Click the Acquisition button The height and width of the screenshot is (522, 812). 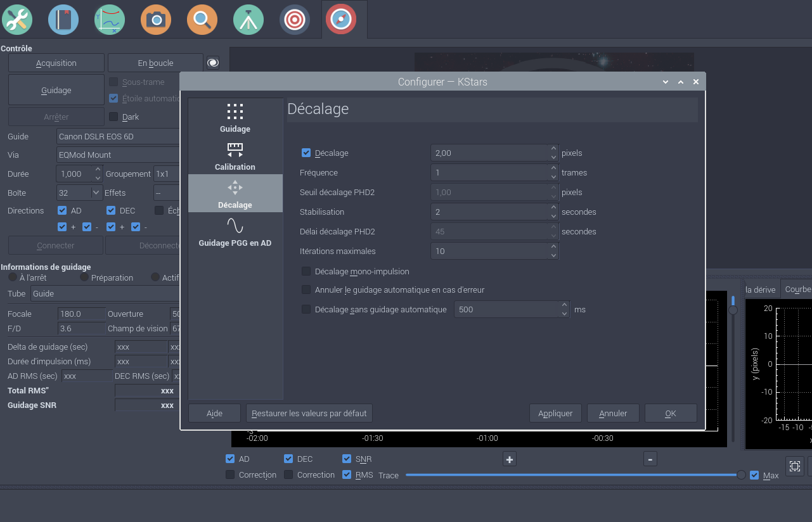[x=56, y=63]
